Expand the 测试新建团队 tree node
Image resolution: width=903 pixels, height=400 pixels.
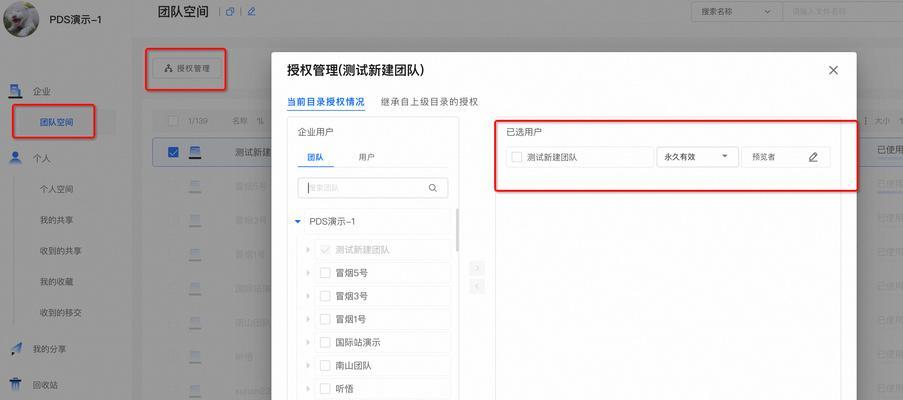[308, 250]
